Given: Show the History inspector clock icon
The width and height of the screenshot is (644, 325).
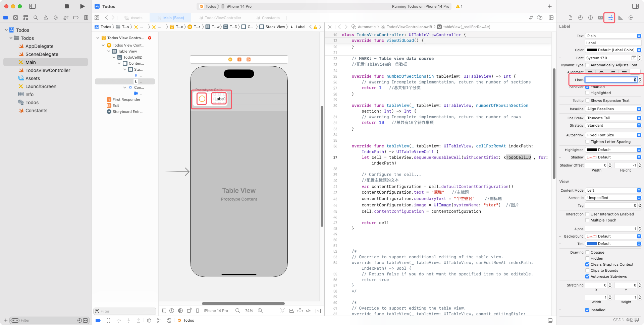Looking at the screenshot, I should click(580, 18).
